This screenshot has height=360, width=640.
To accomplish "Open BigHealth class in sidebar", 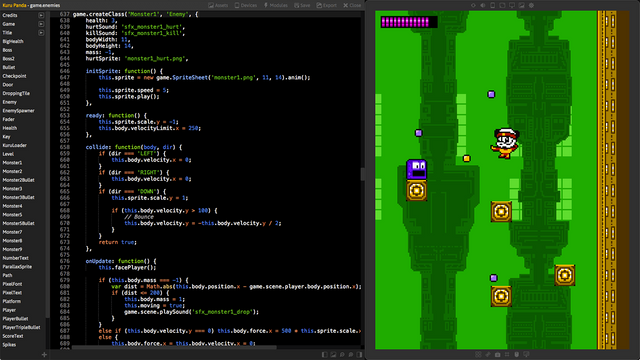I will pos(13,42).
